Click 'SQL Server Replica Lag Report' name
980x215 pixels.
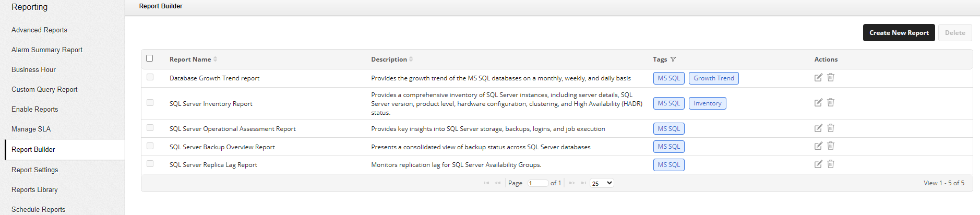213,165
